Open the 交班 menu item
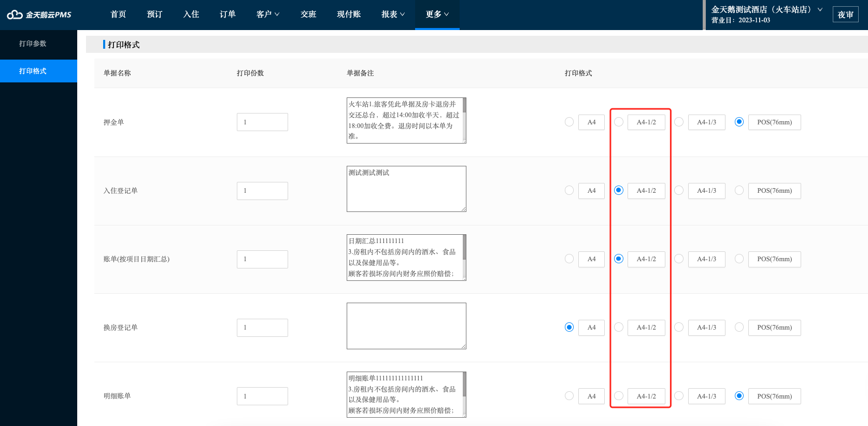868x426 pixels. point(308,15)
